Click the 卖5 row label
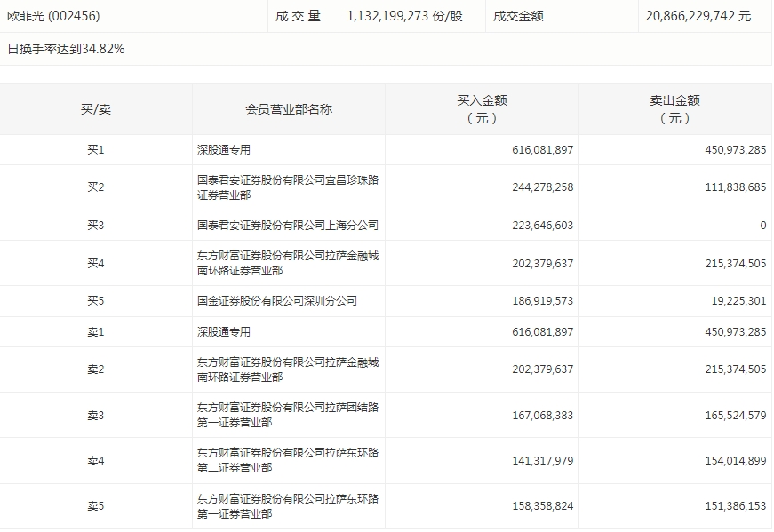Screen dimensions: 774x532 (x=96, y=506)
